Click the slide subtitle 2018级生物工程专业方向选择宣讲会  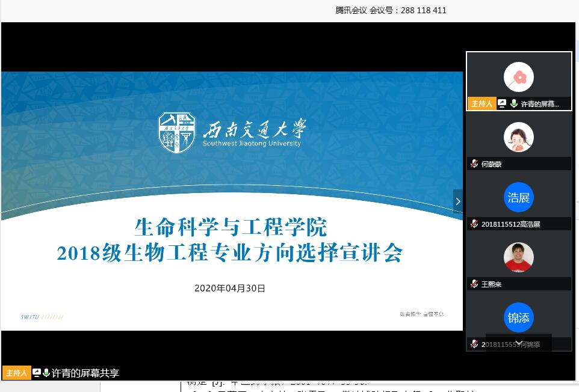230,253
